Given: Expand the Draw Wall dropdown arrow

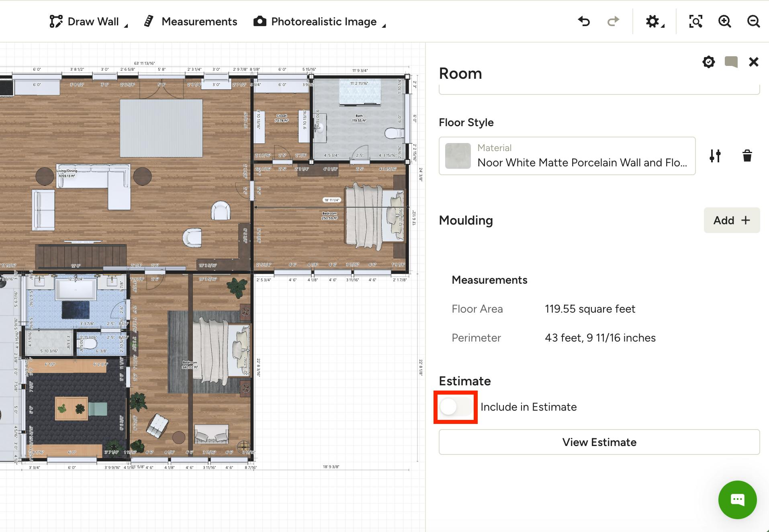Looking at the screenshot, I should (126, 25).
